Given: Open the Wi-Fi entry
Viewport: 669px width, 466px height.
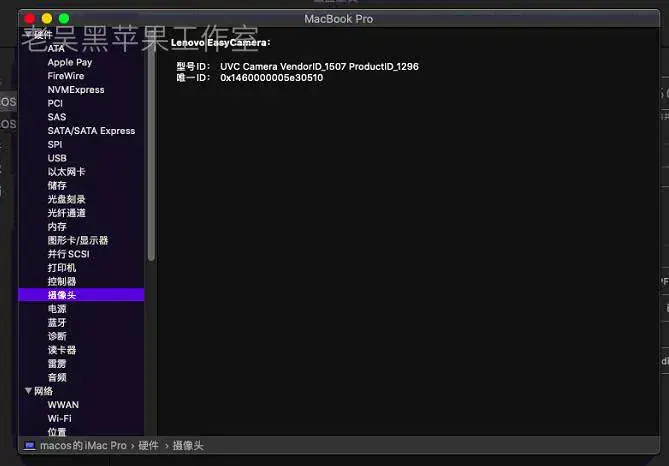Looking at the screenshot, I should tap(59, 418).
